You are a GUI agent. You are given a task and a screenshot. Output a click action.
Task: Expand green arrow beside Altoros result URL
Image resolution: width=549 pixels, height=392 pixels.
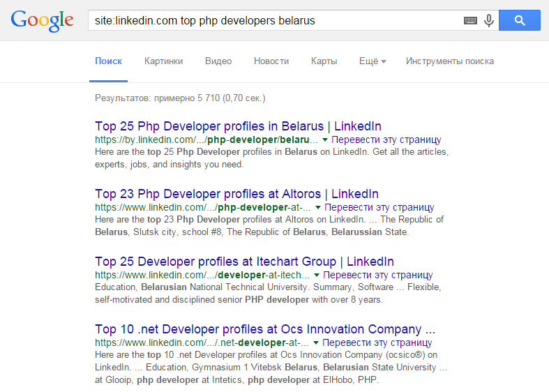[318, 208]
